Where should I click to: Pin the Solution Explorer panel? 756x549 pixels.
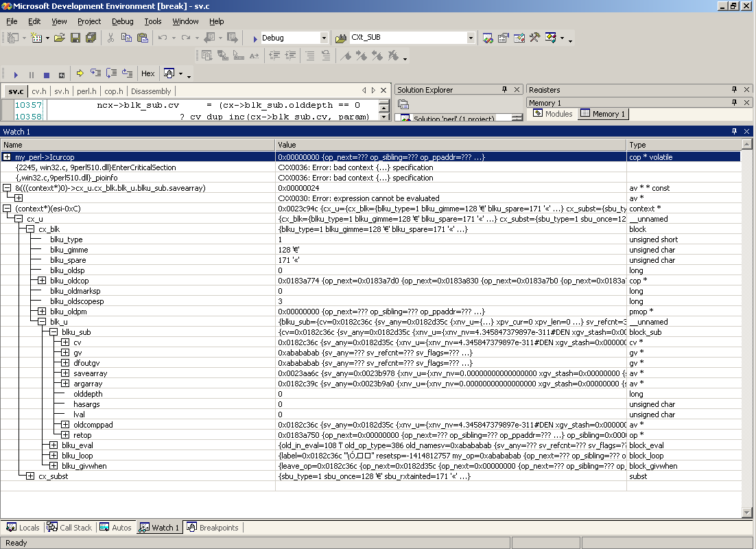pyautogui.click(x=505, y=90)
